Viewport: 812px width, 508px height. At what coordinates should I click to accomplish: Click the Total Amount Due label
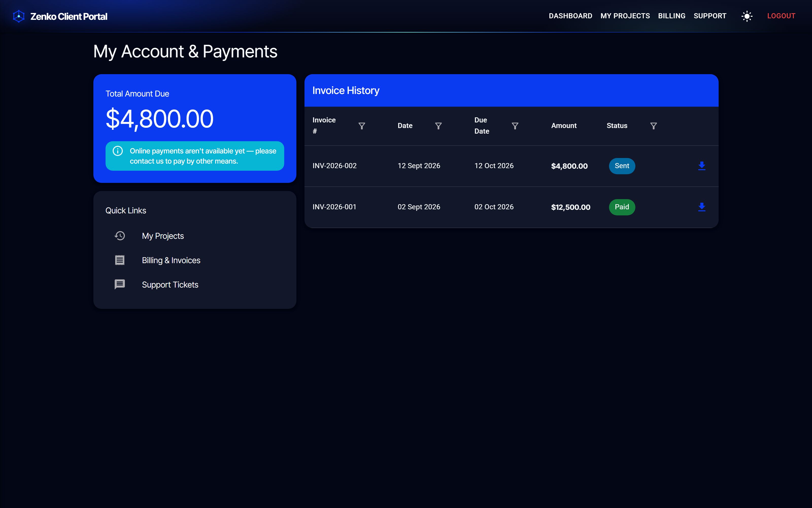point(137,94)
